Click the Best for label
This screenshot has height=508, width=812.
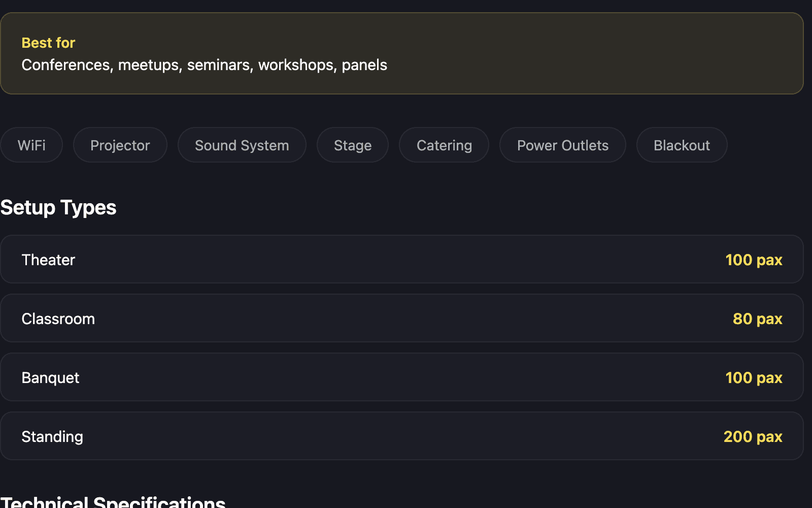[48, 43]
